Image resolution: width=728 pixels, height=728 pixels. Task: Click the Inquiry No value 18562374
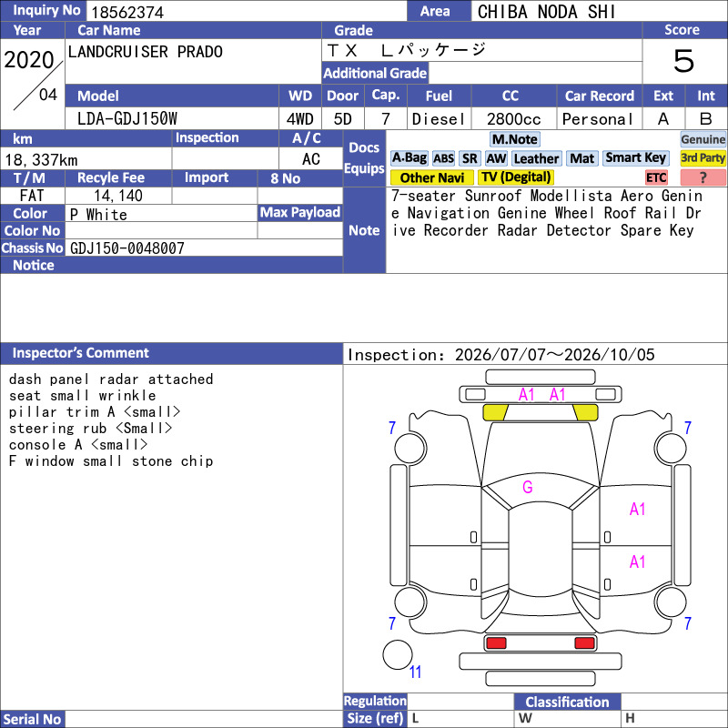point(127,12)
